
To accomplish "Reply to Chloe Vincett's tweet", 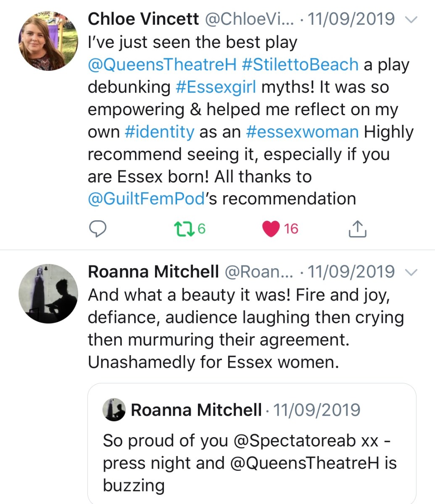I will tap(98, 229).
